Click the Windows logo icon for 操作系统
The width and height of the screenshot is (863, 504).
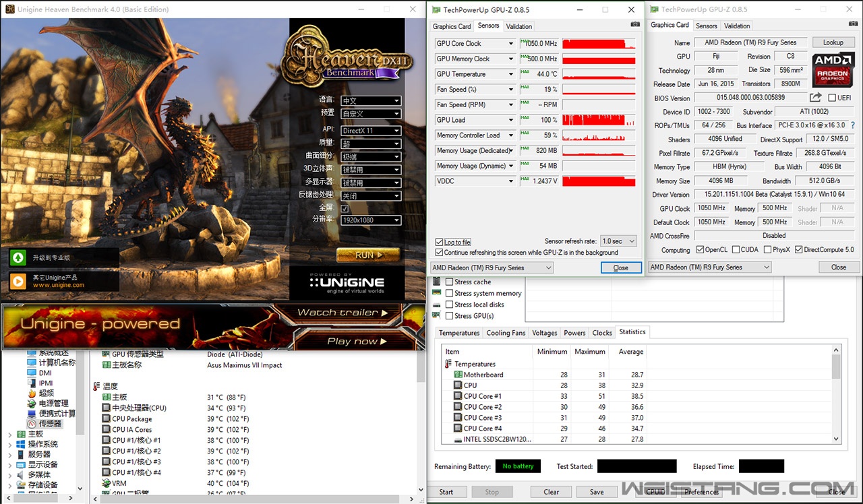[21, 444]
